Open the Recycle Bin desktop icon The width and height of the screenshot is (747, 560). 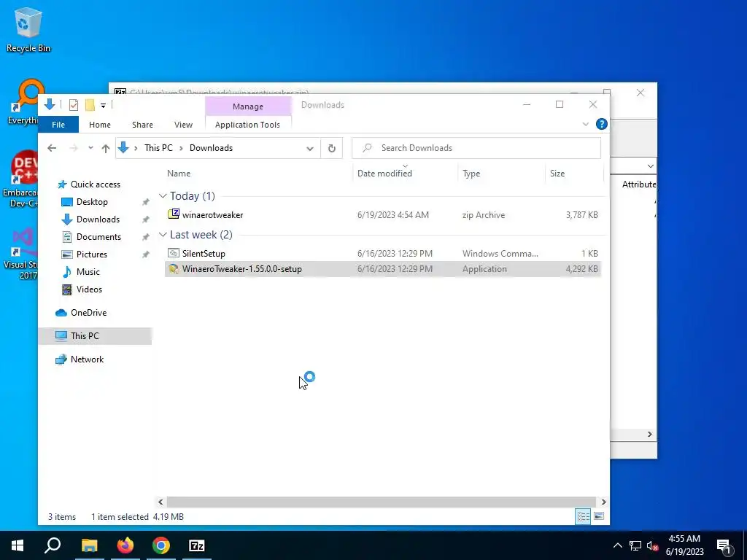pos(28,29)
